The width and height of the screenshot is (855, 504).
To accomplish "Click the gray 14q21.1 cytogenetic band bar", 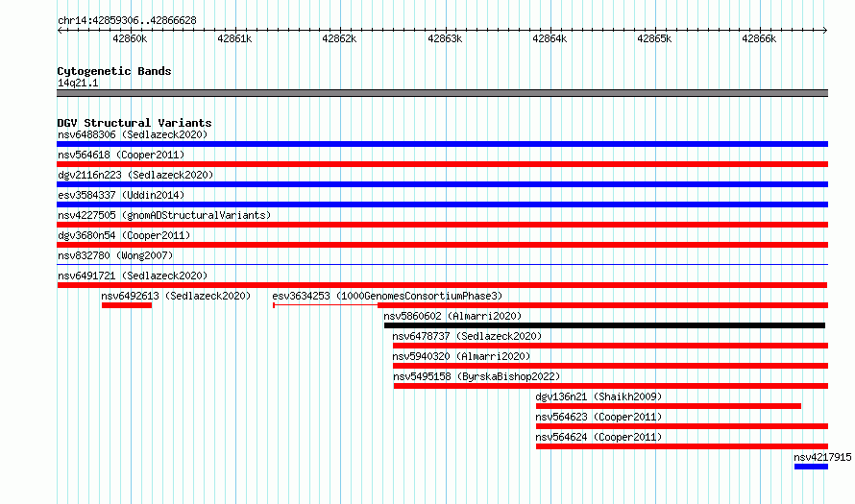I will click(442, 93).
